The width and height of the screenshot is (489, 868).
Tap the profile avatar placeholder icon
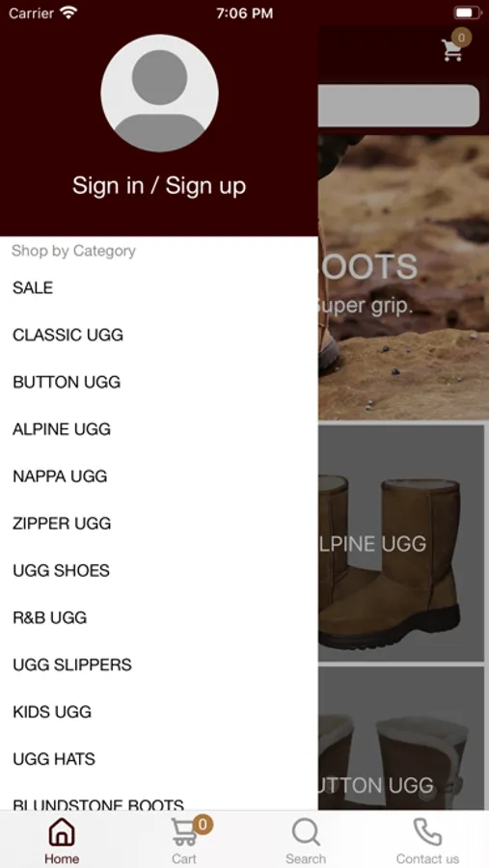[x=159, y=93]
